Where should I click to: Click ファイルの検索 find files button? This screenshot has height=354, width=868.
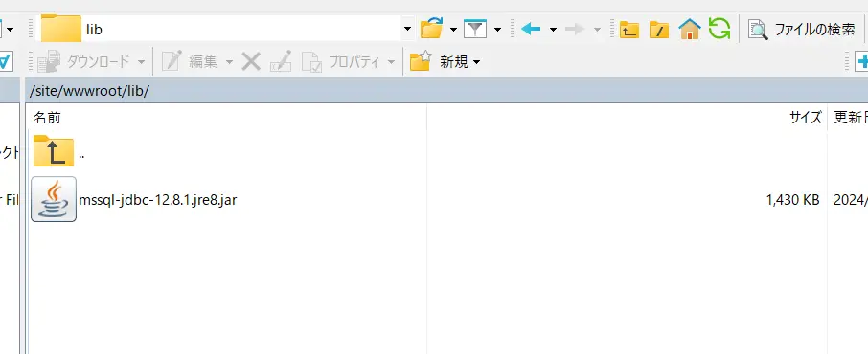point(801,30)
